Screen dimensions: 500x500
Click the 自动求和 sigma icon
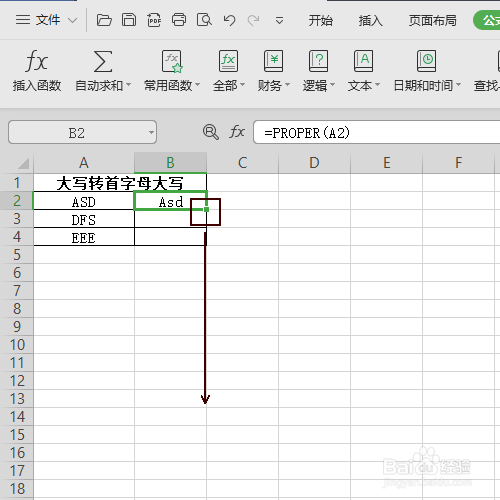click(x=103, y=61)
